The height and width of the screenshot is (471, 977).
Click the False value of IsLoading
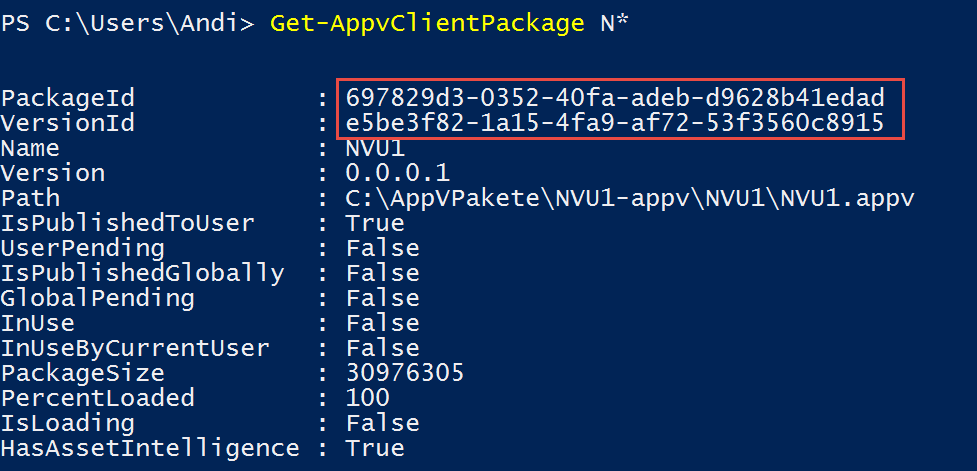383,422
